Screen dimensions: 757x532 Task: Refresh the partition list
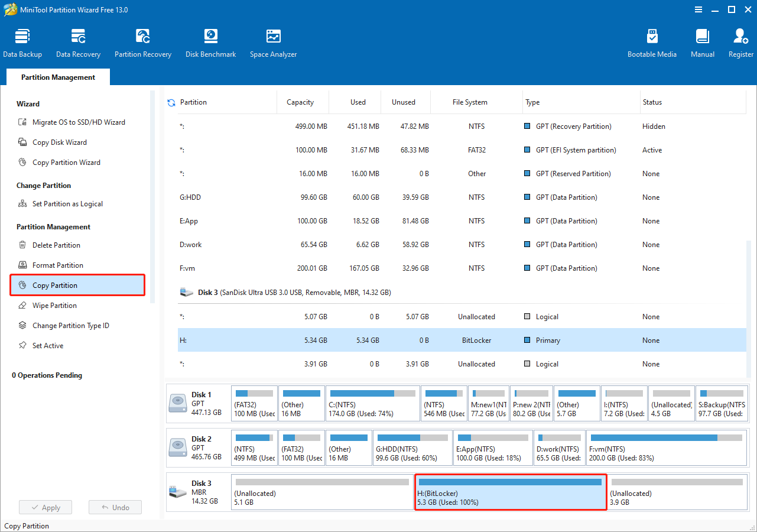171,102
